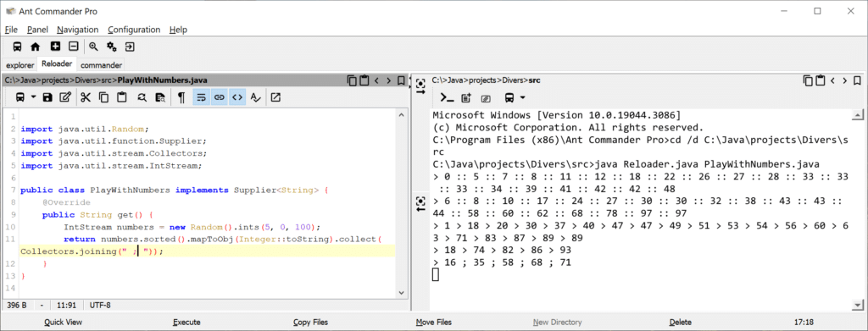The width and height of the screenshot is (868, 331).
Task: Toggle the spell check button
Action: click(x=255, y=98)
